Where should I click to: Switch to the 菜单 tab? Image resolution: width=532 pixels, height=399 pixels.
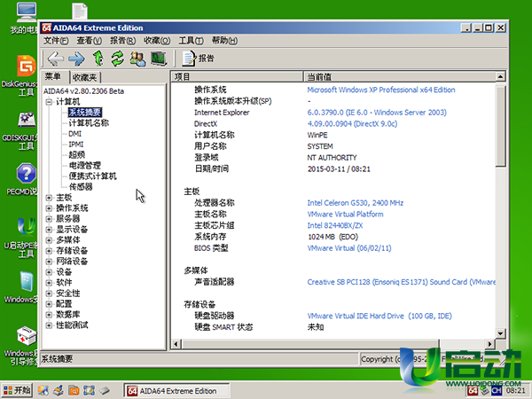[53, 77]
